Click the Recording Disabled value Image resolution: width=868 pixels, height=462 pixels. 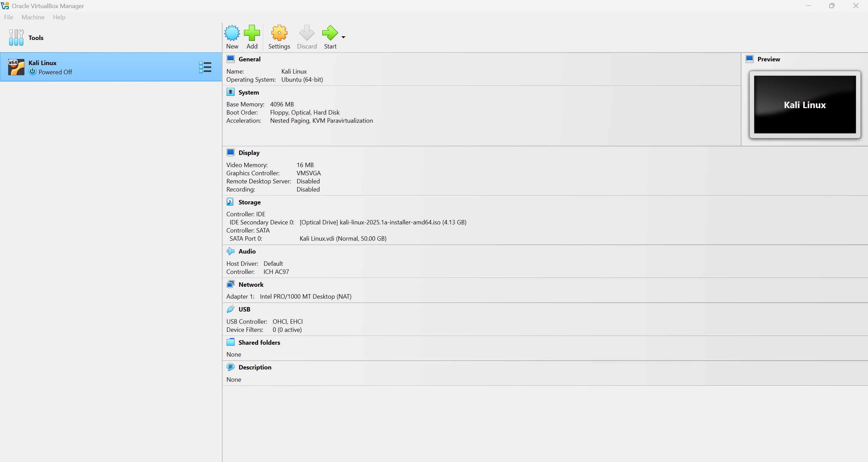pyautogui.click(x=308, y=189)
